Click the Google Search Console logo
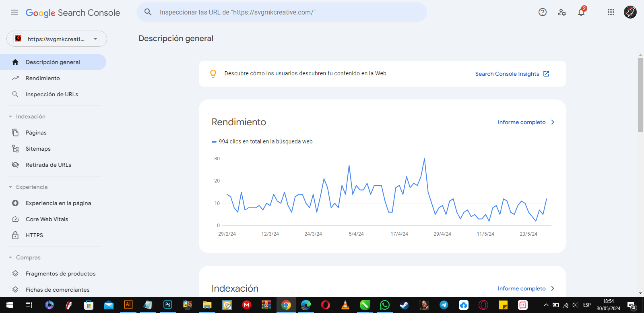644x313 pixels. click(x=73, y=12)
